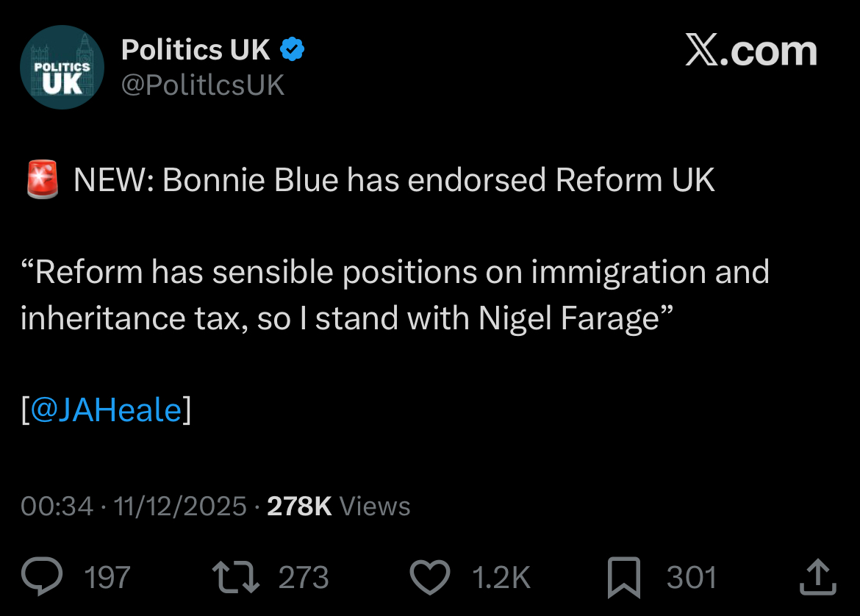Click the Politics UK display name
This screenshot has height=616, width=860.
[196, 50]
